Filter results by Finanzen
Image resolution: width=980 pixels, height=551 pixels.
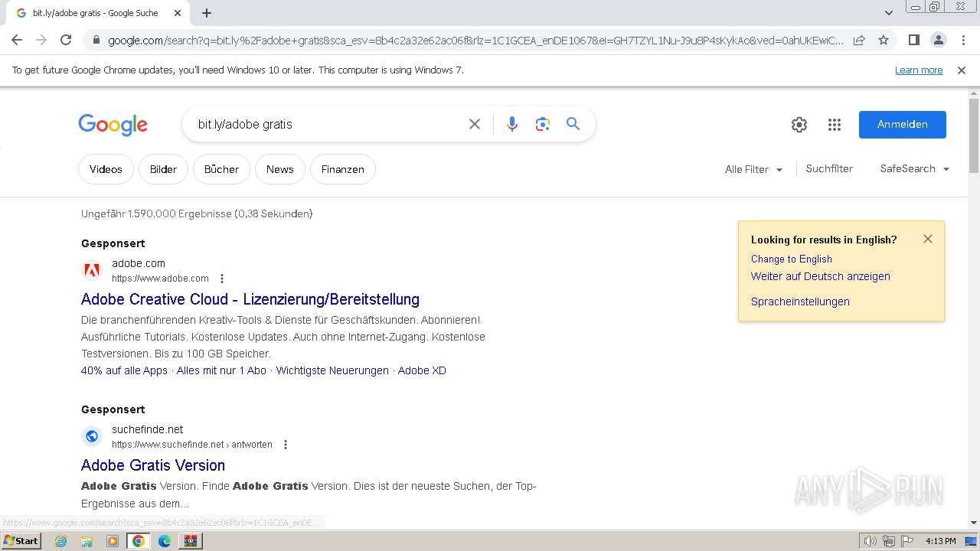343,169
